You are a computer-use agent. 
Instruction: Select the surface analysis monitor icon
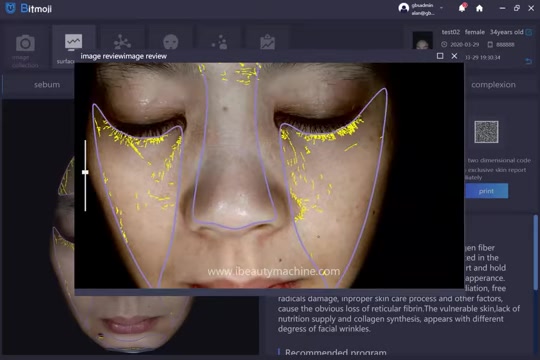click(x=73, y=42)
